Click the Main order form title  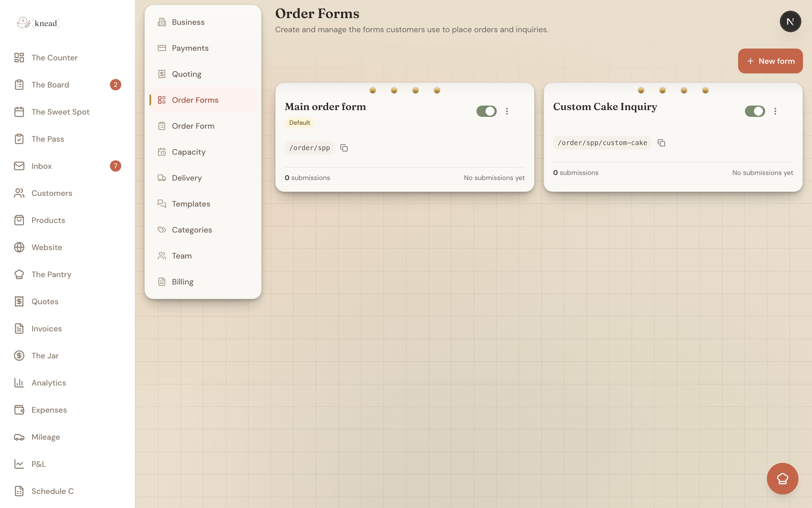[325, 106]
